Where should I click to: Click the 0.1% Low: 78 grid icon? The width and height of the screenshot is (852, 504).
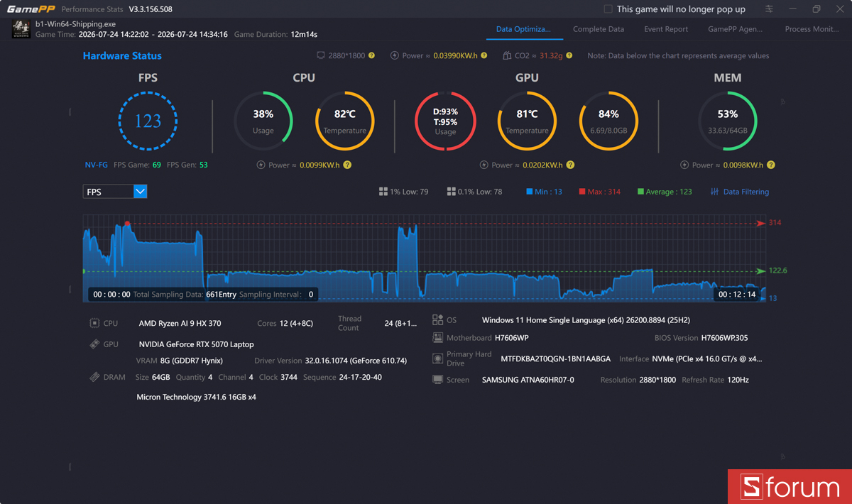(452, 192)
